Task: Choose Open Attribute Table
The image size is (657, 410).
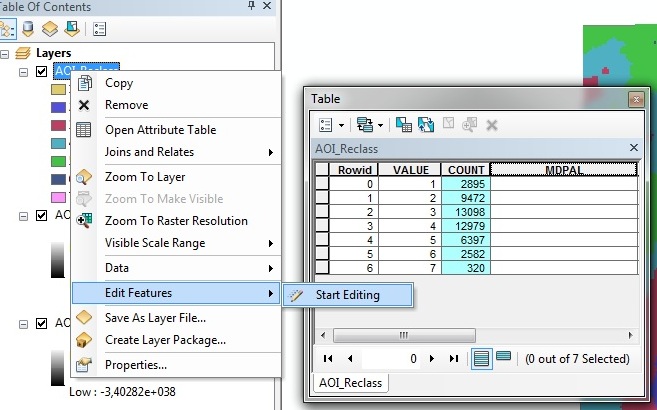Action: [176, 130]
